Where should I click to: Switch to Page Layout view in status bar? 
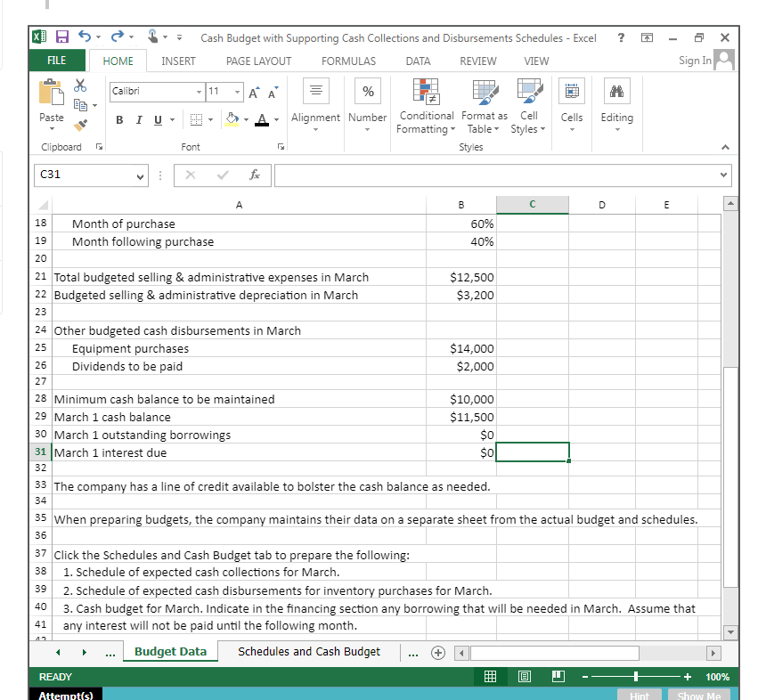pos(525,677)
